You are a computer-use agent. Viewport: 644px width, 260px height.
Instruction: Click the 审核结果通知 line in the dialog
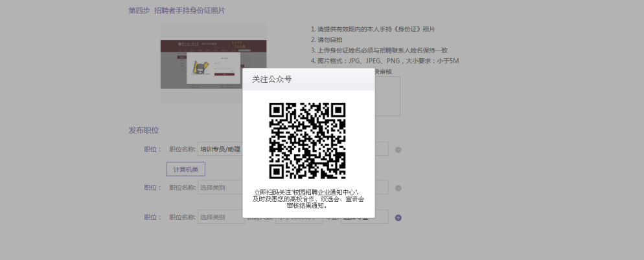click(x=307, y=206)
